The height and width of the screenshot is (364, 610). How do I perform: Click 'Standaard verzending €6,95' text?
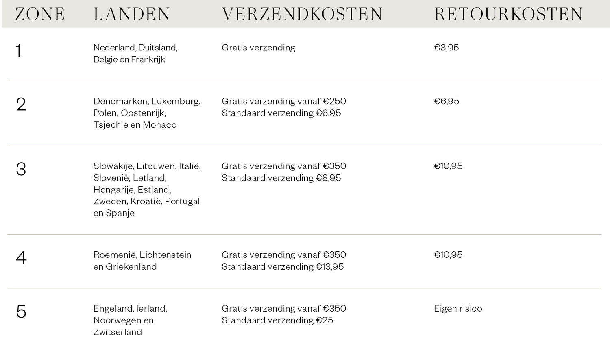[x=281, y=113]
